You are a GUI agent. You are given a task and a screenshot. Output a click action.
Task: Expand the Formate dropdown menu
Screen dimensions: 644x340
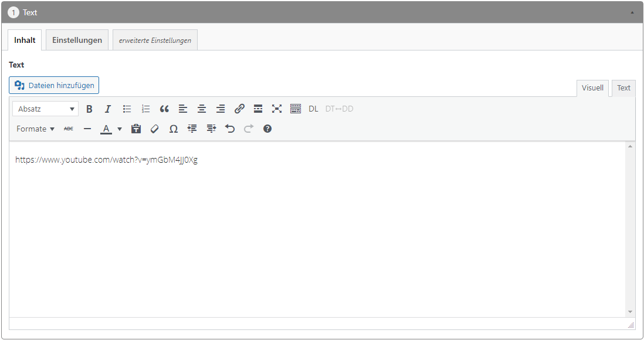pyautogui.click(x=35, y=129)
